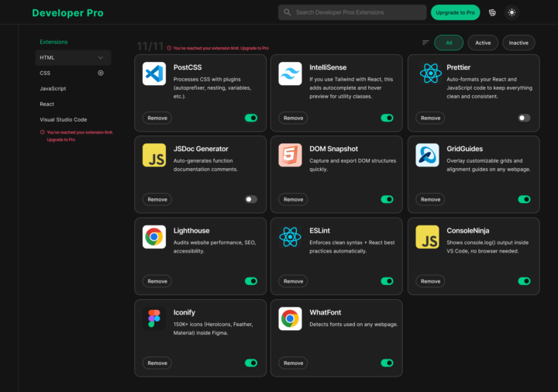
Task: Click the DOM Snapshot HTML5 icon
Action: click(290, 155)
